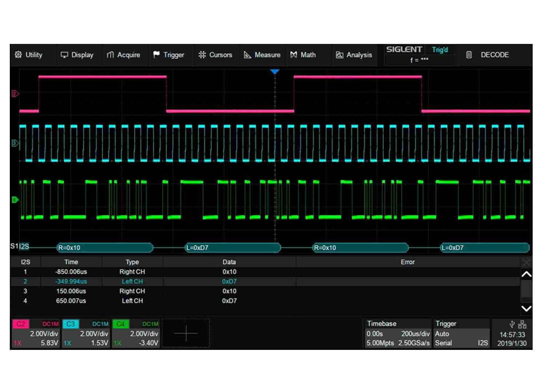Click the Measure ruler icon
The height and width of the screenshot is (392, 545).
click(247, 55)
